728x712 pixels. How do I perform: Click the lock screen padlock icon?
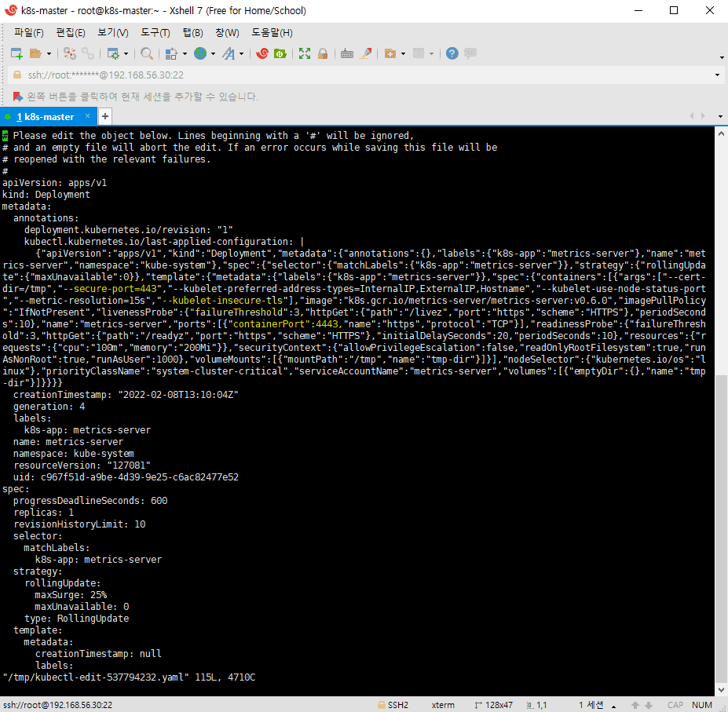pos(323,53)
